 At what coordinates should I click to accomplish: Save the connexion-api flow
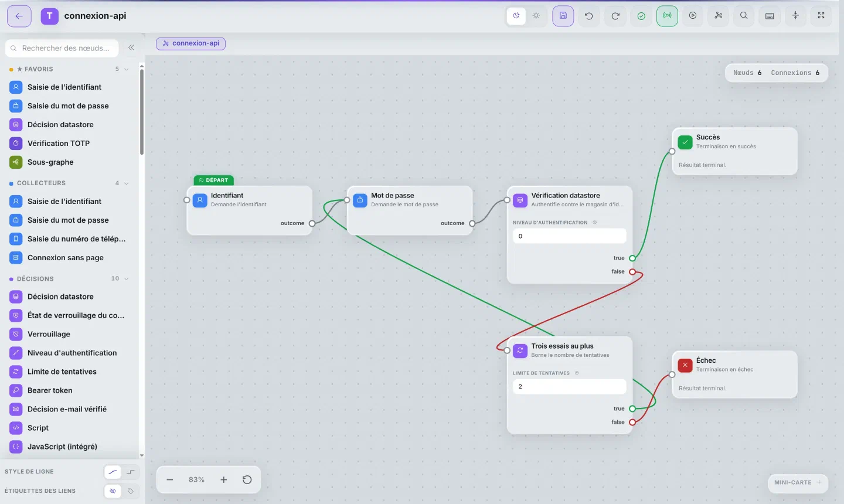click(563, 16)
